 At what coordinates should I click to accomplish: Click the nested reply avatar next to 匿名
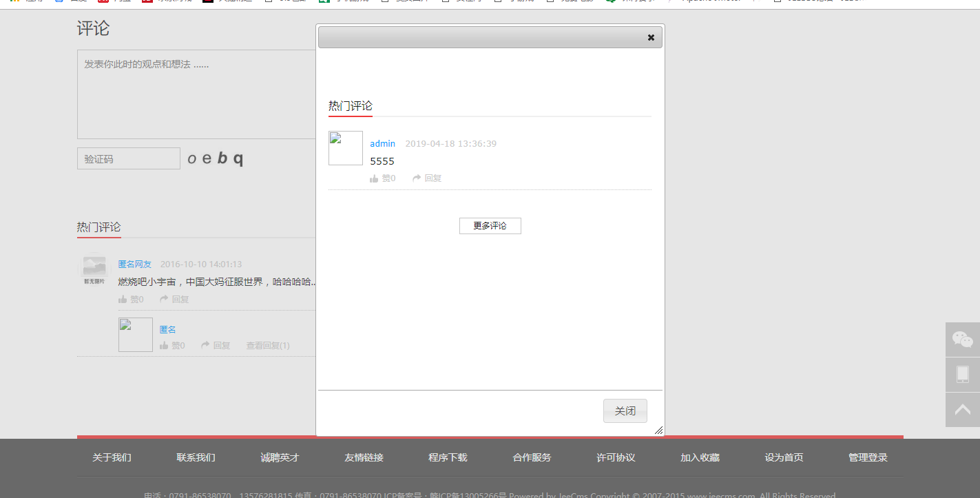(x=136, y=335)
